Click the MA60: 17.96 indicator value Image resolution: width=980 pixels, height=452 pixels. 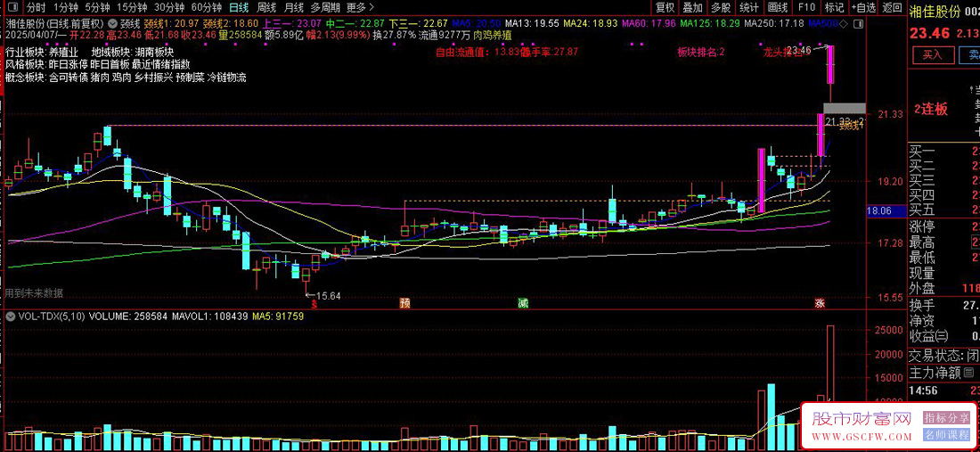(649, 24)
